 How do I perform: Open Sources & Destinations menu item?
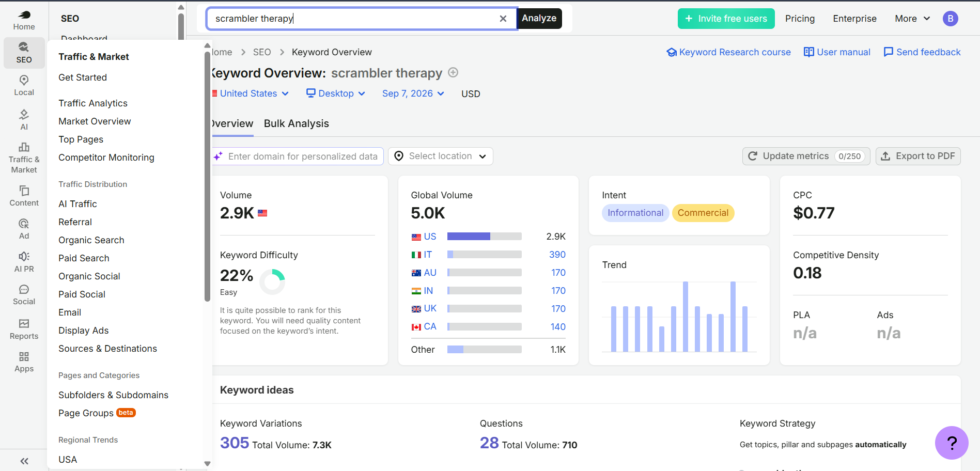click(107, 349)
